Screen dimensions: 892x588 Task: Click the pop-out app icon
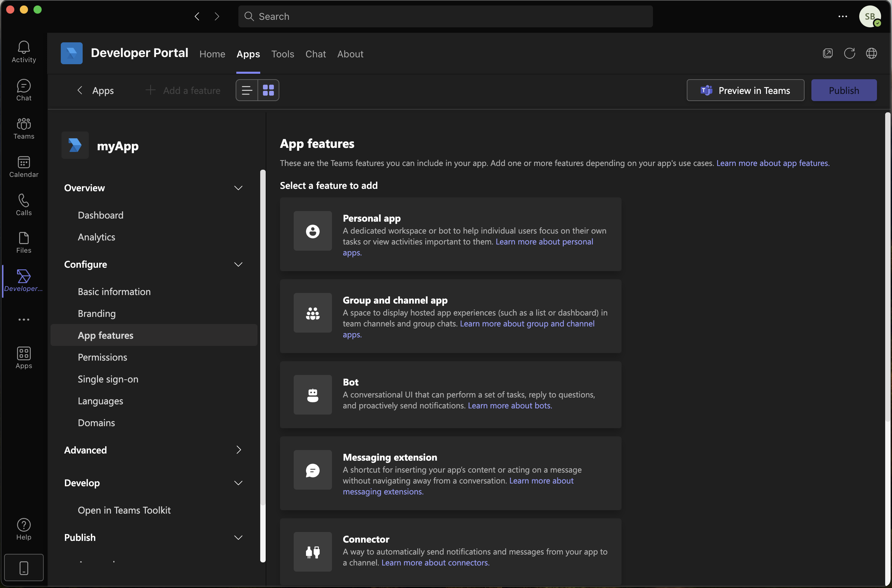827,53
